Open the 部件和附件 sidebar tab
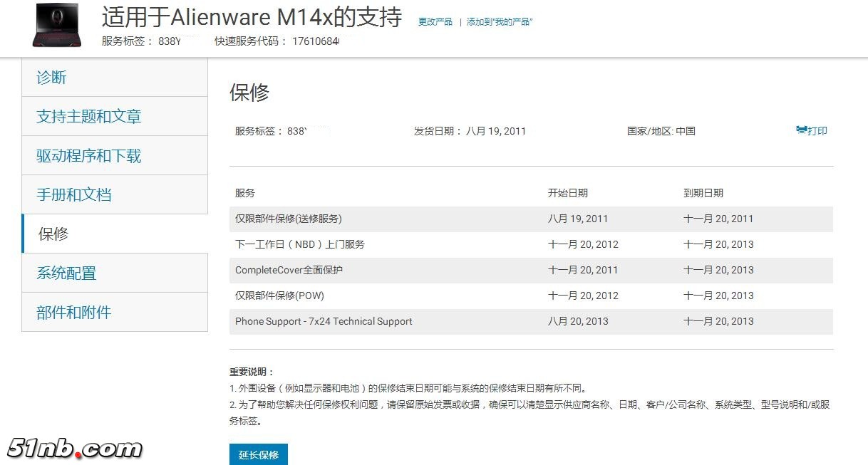 click(115, 312)
